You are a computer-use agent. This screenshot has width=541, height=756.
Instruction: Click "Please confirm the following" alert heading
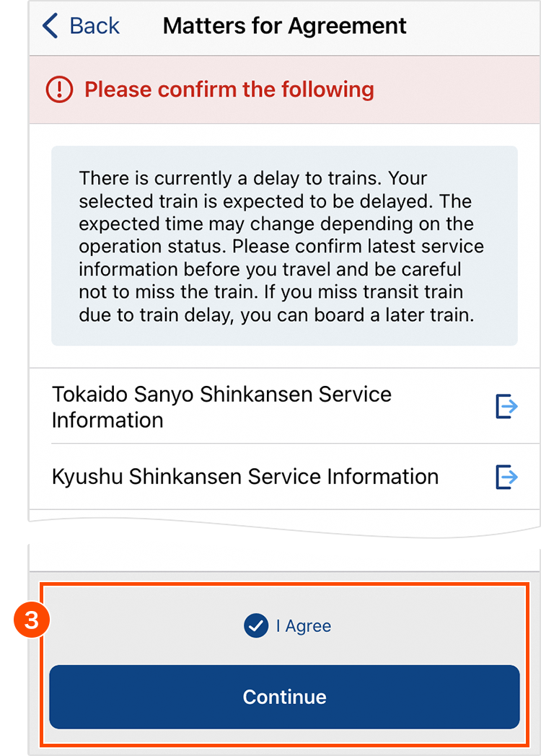point(229,90)
